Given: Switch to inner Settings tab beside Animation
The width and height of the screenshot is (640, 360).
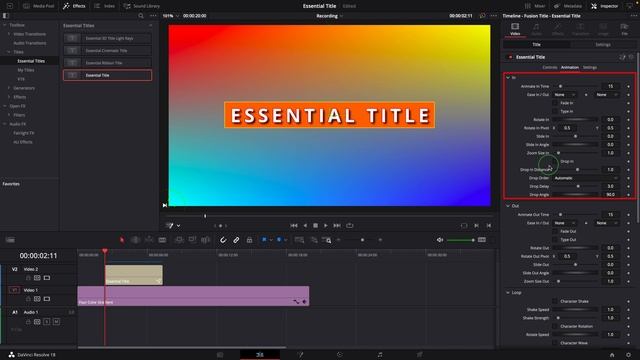Looking at the screenshot, I should tap(589, 67).
